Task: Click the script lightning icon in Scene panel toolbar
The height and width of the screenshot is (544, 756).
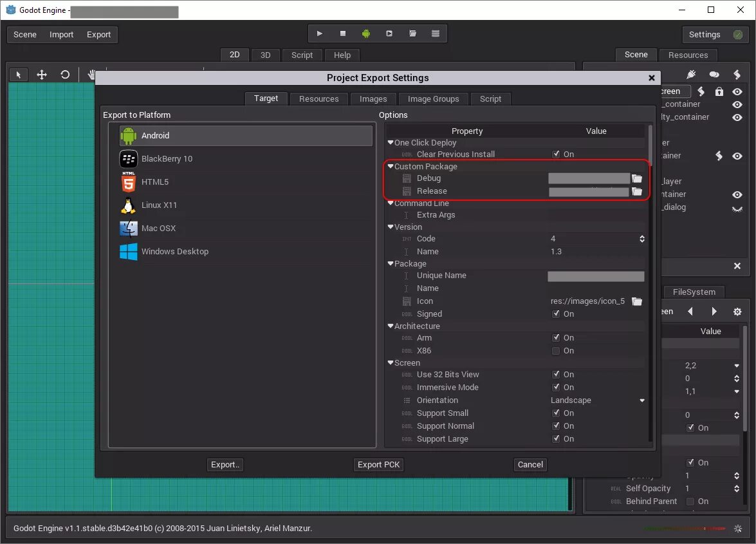Action: 737,74
